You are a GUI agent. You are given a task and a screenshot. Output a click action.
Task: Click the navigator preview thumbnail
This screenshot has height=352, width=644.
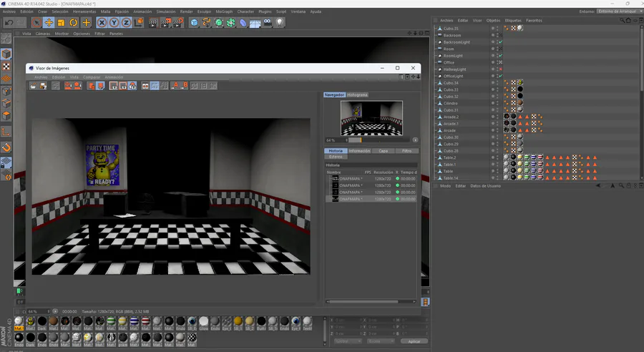tap(371, 118)
